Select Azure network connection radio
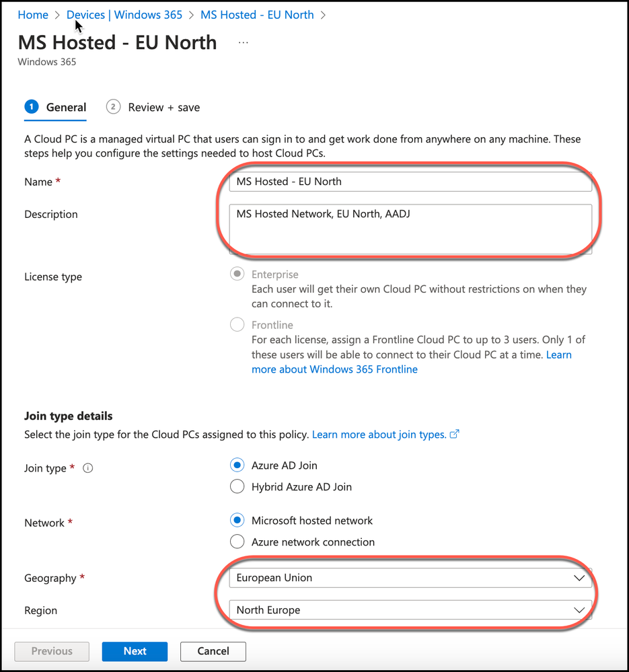The width and height of the screenshot is (629, 672). coord(237,542)
